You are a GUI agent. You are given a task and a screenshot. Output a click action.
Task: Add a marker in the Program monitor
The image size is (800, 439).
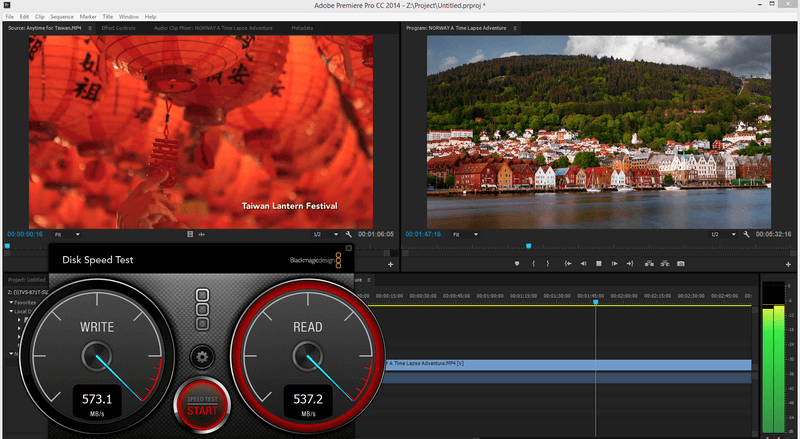(x=517, y=264)
